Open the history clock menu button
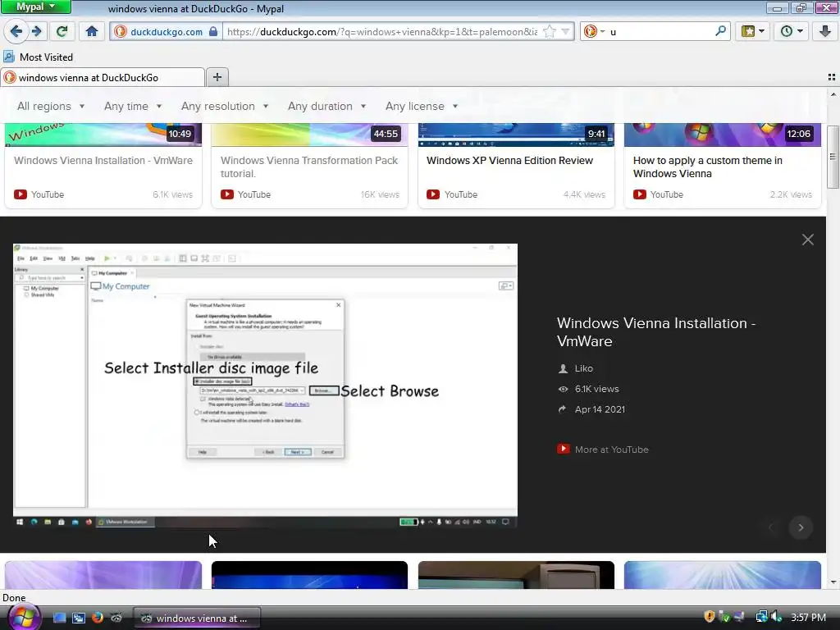The height and width of the screenshot is (630, 840). click(x=791, y=32)
